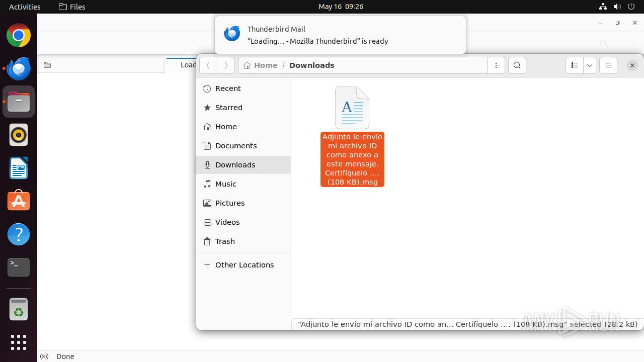Open Music in the Files sidebar

tap(244, 184)
